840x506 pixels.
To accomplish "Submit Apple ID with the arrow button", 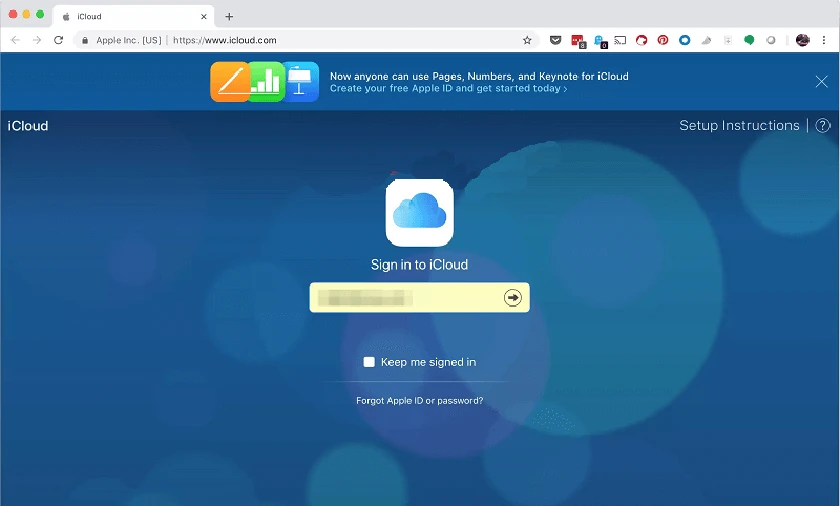I will tap(513, 297).
